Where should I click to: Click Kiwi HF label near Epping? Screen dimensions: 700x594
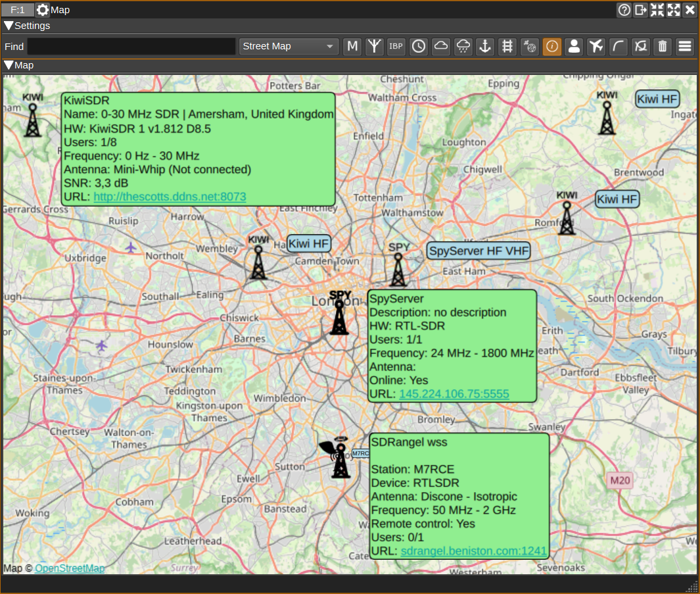click(x=657, y=99)
